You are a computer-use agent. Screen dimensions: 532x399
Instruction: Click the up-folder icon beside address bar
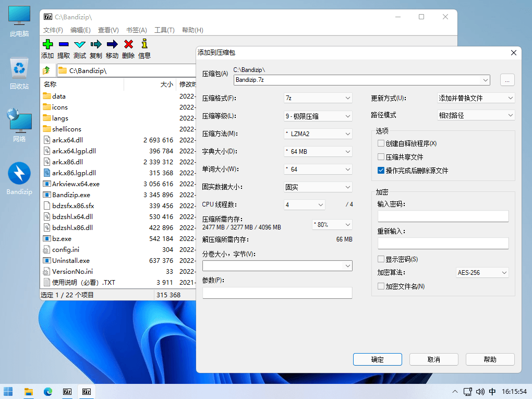(46, 70)
